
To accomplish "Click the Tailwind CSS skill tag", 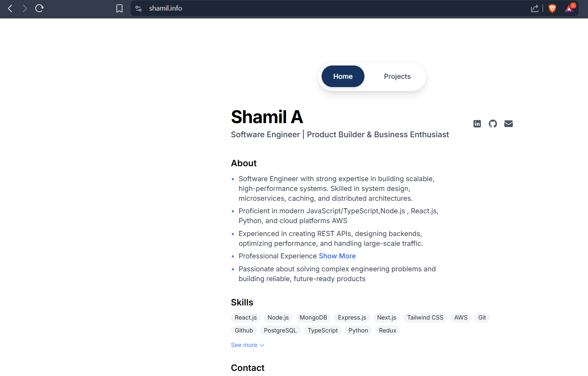I will coord(425,318).
